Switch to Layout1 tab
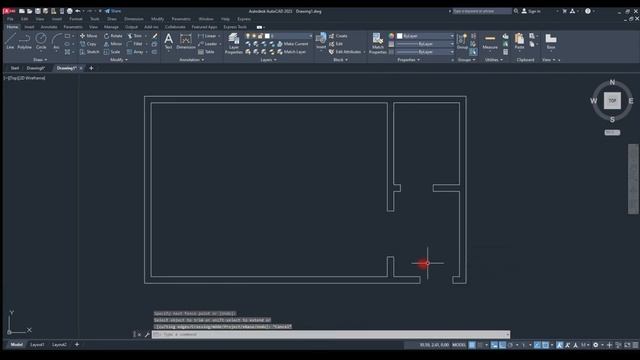The image size is (640, 360). 37,344
